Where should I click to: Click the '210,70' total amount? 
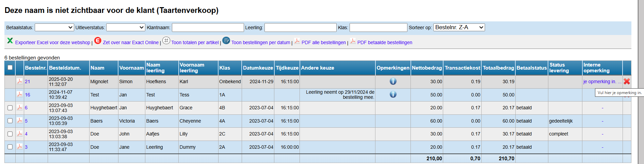[x=506, y=159]
